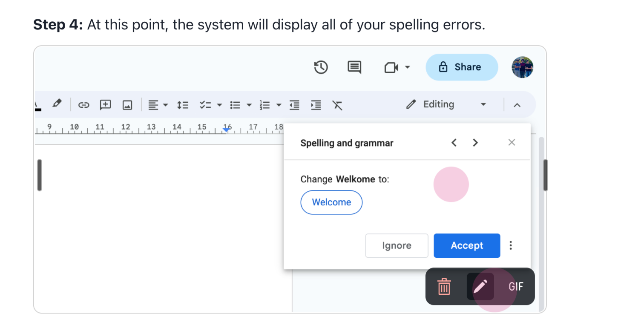Screen dimensions: 644x334
Task: Apply a bulleted list
Action: (235, 105)
